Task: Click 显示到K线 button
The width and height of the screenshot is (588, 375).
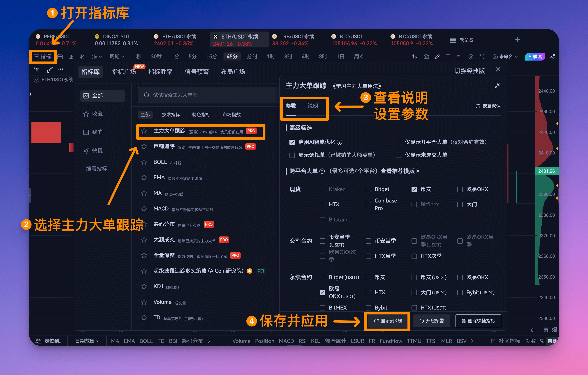Action: [387, 321]
